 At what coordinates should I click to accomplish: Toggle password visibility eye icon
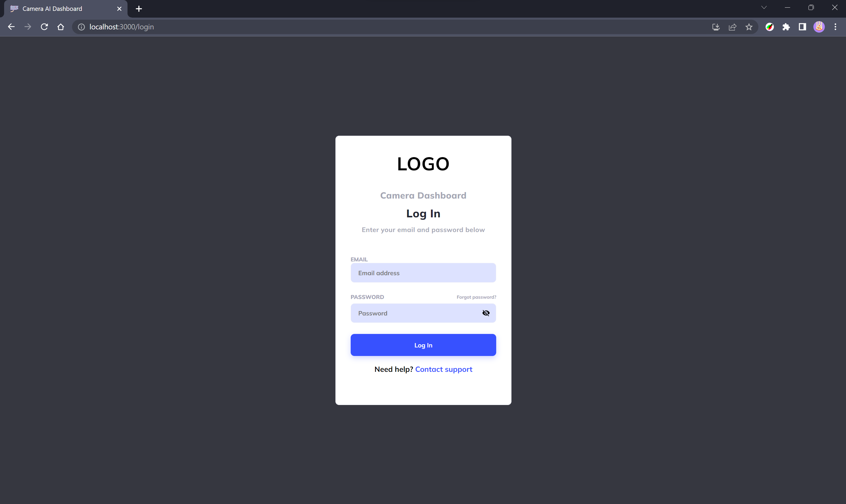pos(486,313)
